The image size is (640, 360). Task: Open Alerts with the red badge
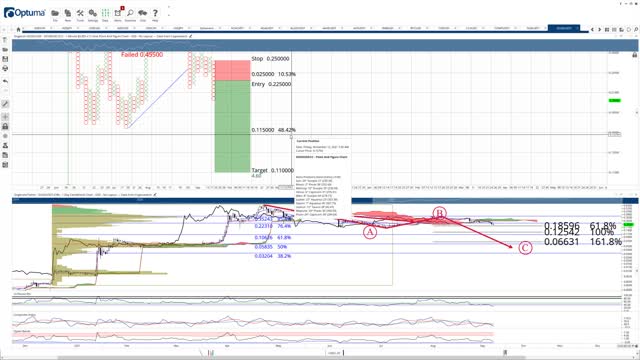coord(118,13)
